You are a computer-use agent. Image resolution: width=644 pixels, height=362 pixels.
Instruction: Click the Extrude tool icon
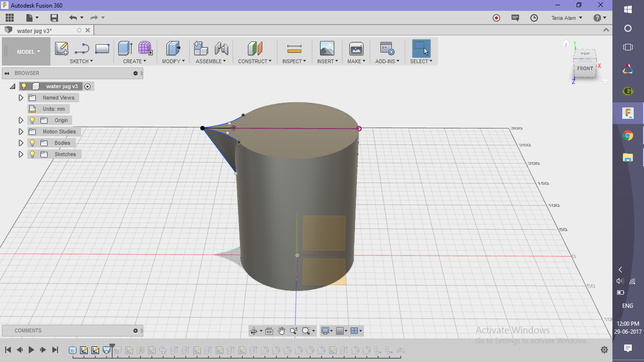[125, 48]
